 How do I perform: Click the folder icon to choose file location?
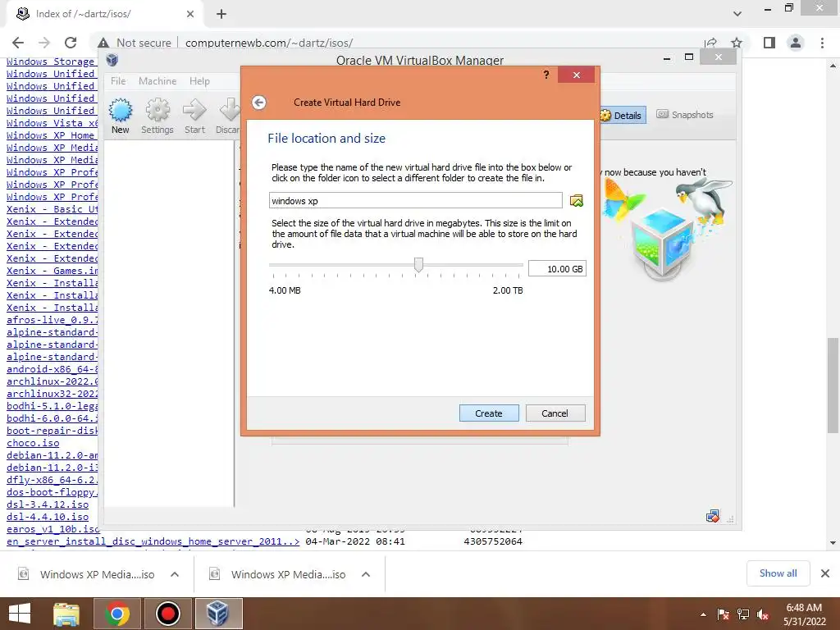coord(577,201)
